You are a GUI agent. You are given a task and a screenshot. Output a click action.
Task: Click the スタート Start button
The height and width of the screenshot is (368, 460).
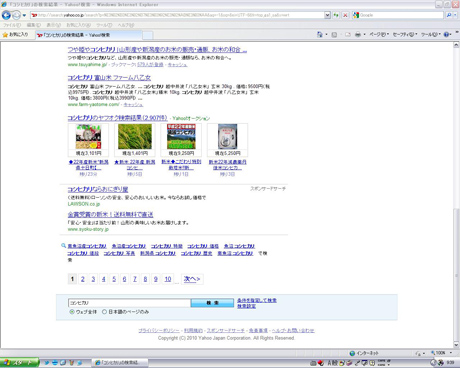[20, 363]
